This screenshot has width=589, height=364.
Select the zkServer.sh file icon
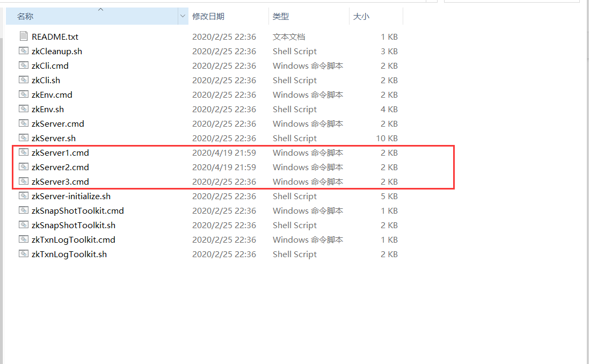point(23,138)
